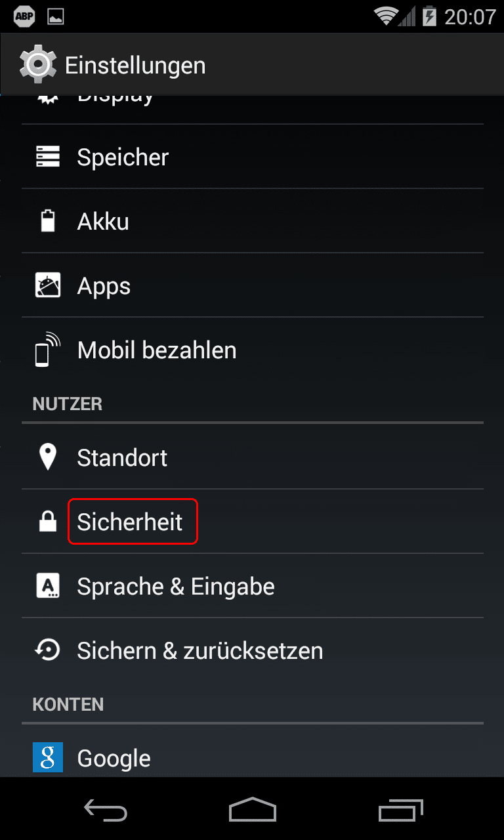Open the Speicher settings entry
Image resolution: width=504 pixels, height=840 pixels.
tap(253, 157)
